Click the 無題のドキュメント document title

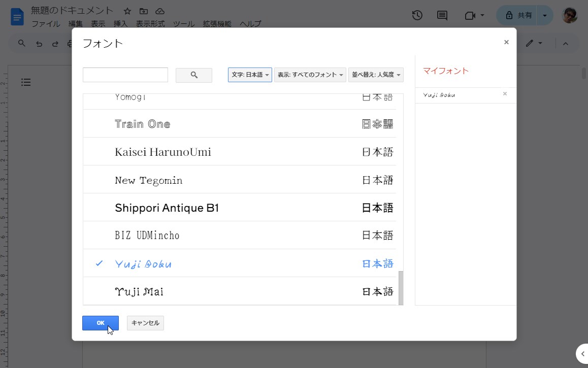72,11
